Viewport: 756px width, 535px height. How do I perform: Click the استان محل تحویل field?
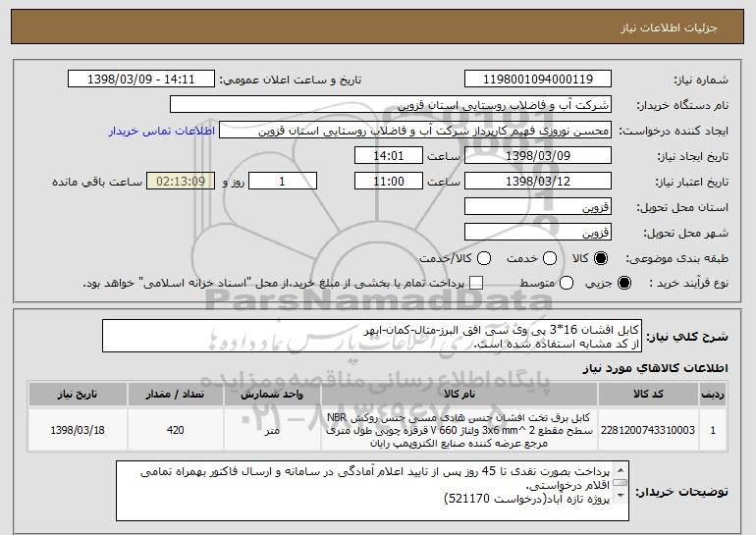[538, 207]
